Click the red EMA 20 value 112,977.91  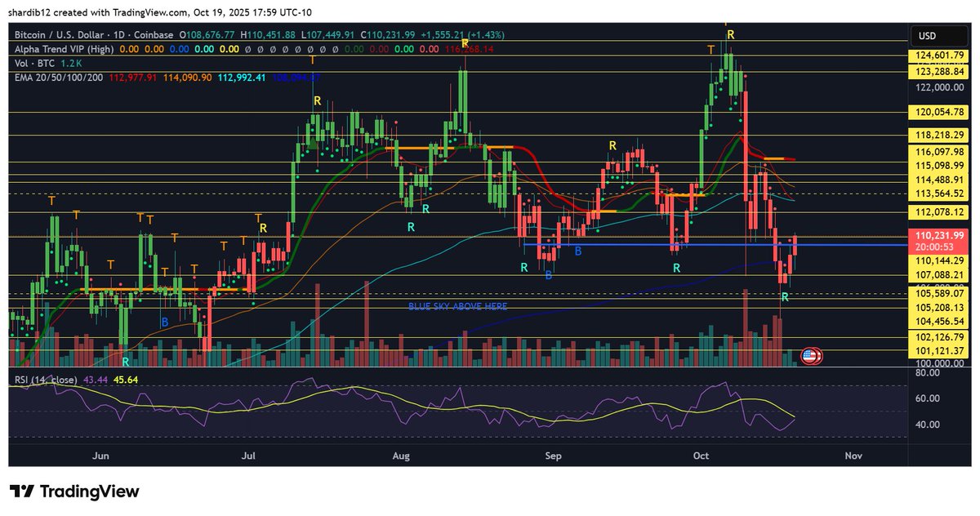tap(134, 77)
